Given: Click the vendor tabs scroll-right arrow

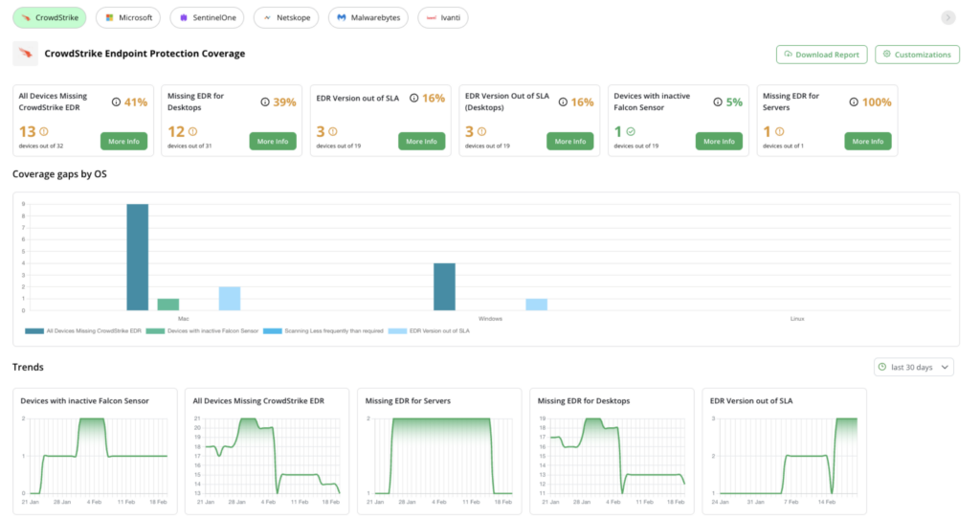Looking at the screenshot, I should (948, 17).
